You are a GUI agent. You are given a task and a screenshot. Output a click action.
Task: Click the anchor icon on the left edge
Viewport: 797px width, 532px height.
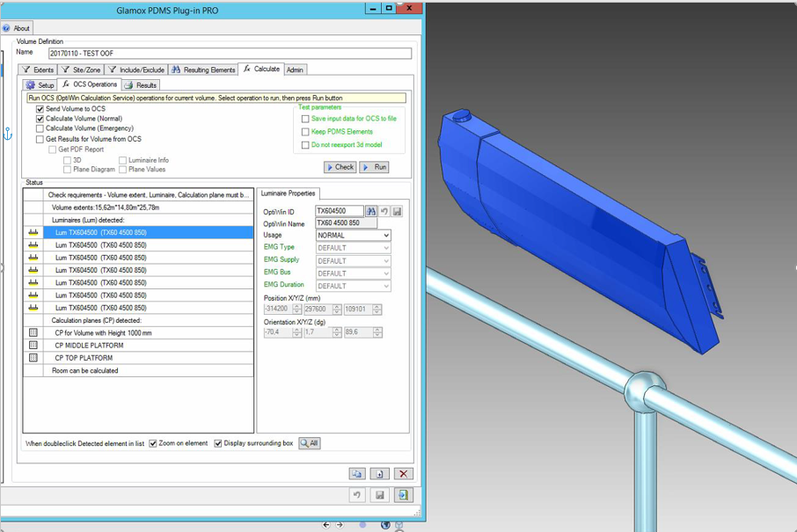coord(8,135)
